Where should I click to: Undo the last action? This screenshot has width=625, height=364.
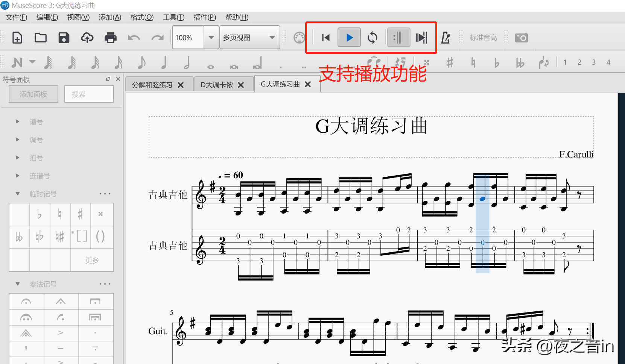pos(134,38)
